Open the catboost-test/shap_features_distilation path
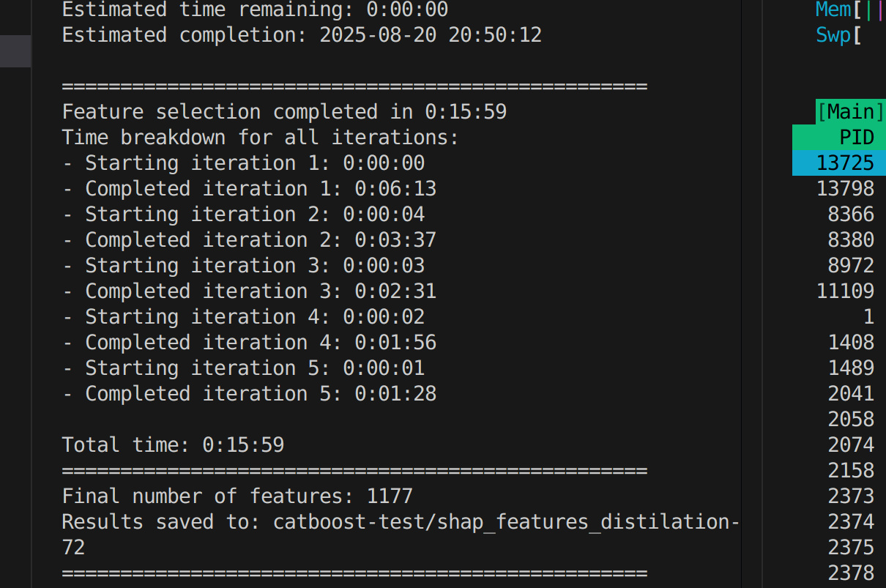This screenshot has height=588, width=886. (505, 522)
